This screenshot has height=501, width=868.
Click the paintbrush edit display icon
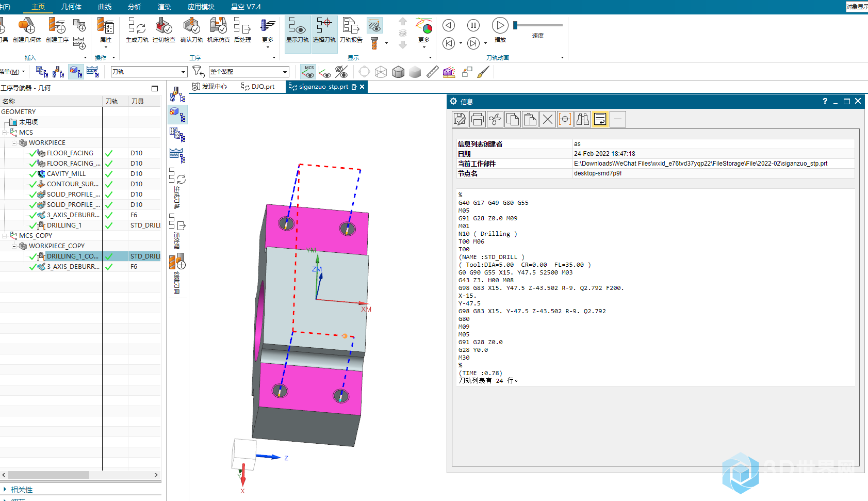[x=483, y=72]
